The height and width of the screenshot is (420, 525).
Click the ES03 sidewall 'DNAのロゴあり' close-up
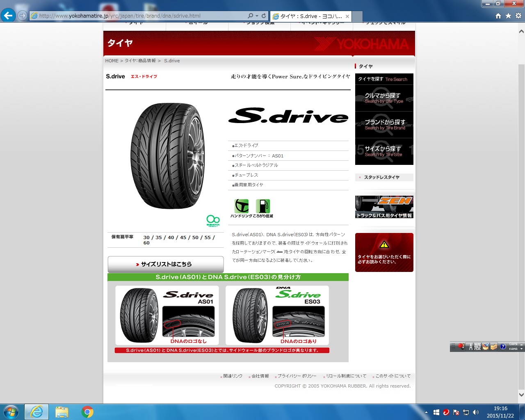tap(299, 322)
